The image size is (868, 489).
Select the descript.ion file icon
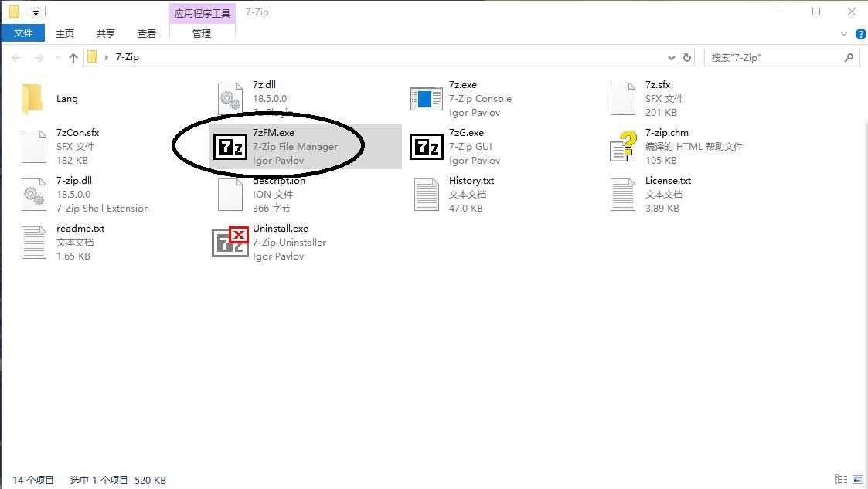230,195
